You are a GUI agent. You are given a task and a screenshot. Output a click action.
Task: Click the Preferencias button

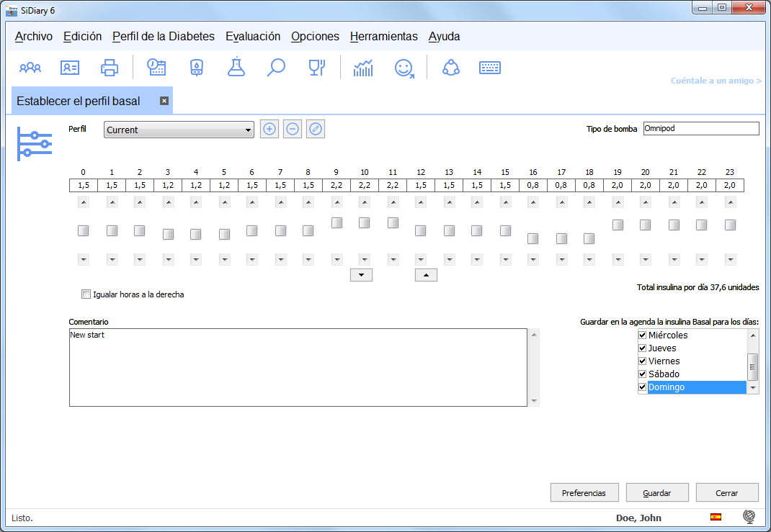(x=584, y=493)
